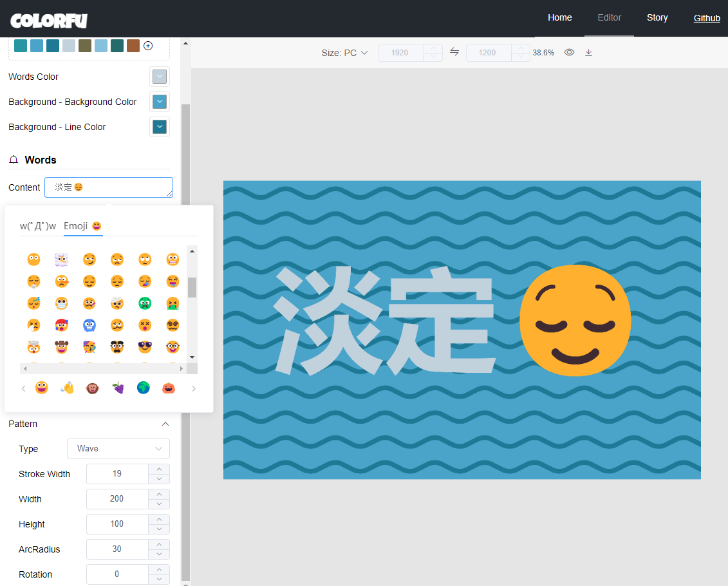This screenshot has height=586, width=728.
Task: Insert the lying face with long nose emoji
Action: point(61,281)
